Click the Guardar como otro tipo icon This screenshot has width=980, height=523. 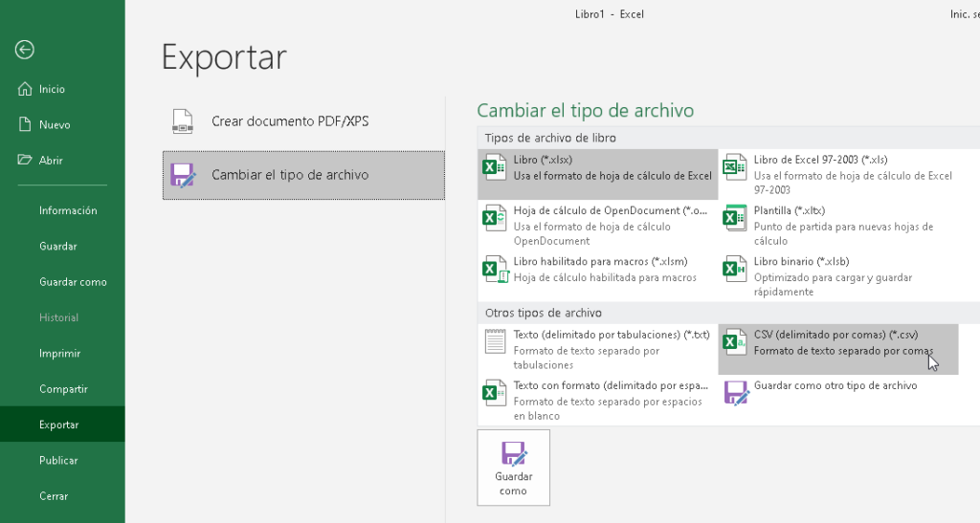click(x=736, y=393)
